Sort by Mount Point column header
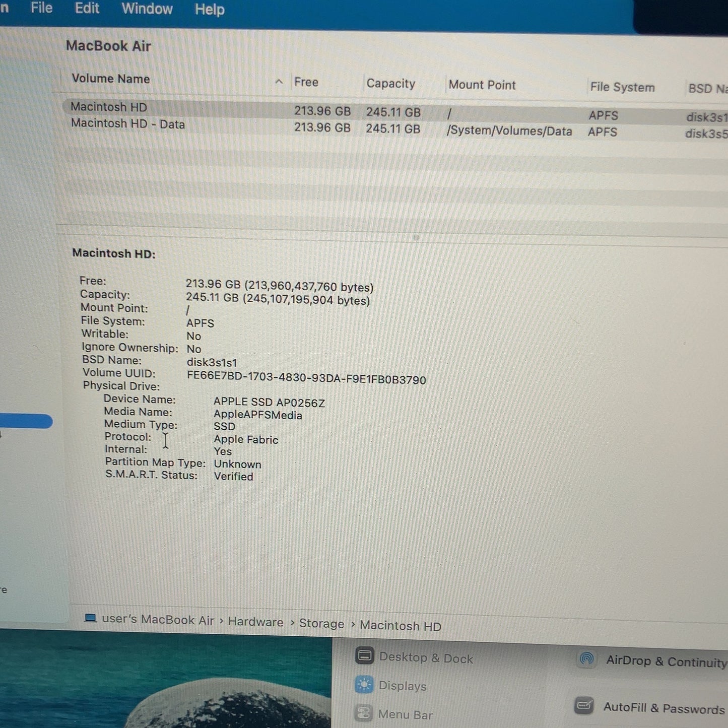Screen dimensions: 728x728 482,85
